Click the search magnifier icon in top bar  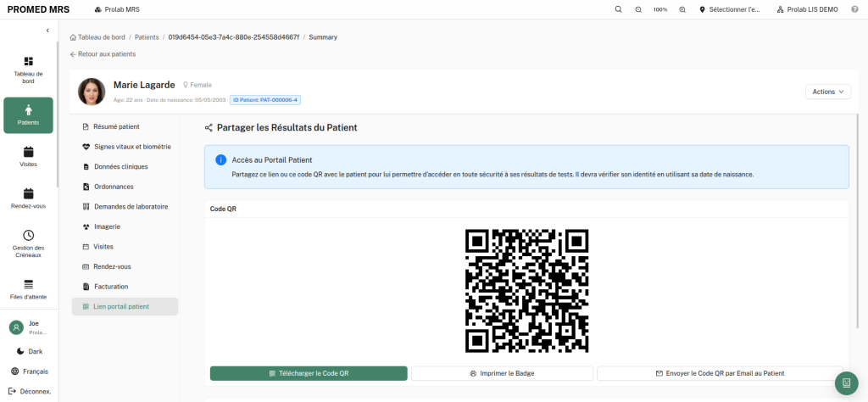click(618, 8)
